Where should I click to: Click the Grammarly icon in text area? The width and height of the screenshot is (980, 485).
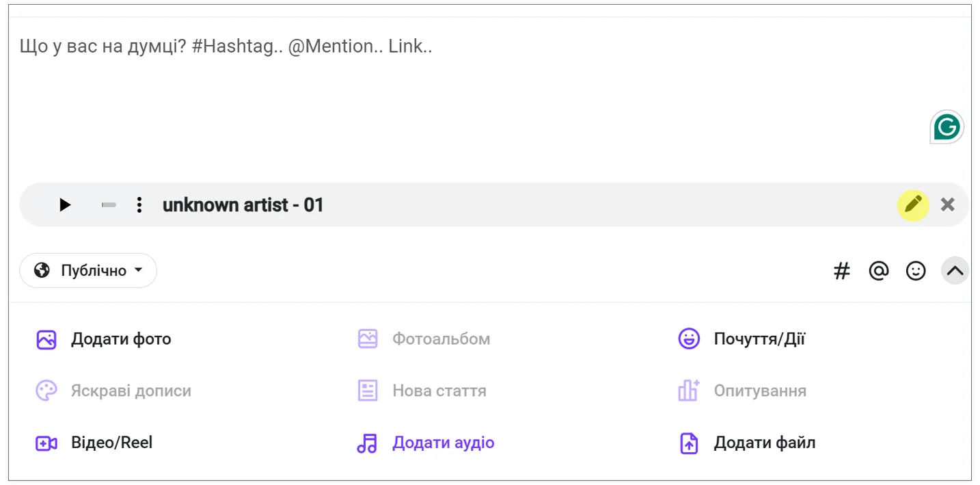947,127
